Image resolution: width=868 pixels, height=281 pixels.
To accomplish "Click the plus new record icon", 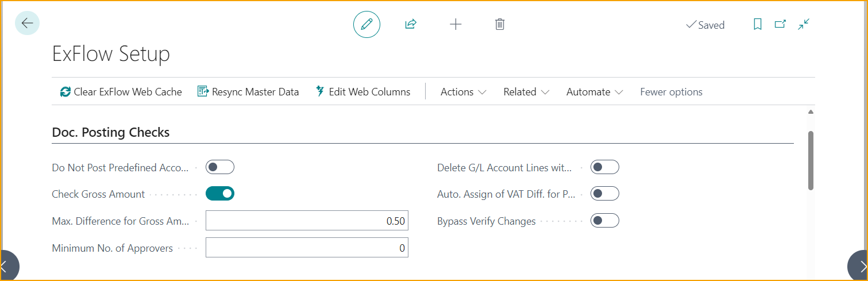I will [456, 24].
